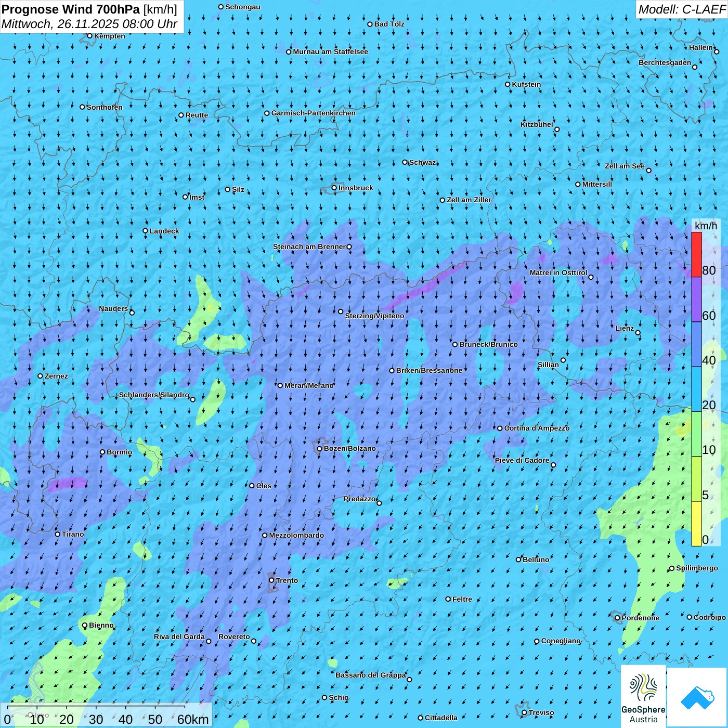This screenshot has height=728, width=728.
Task: Click the Lienz label
Action: coord(625,328)
